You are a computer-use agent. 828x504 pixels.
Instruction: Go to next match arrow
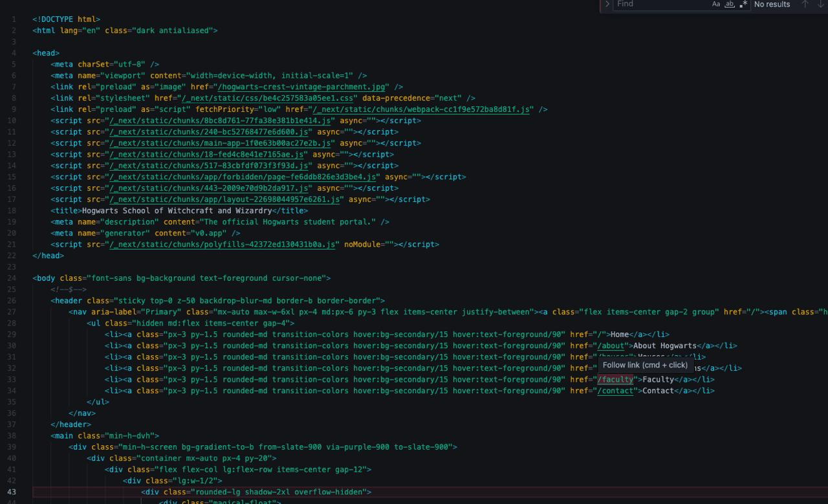[x=821, y=5]
